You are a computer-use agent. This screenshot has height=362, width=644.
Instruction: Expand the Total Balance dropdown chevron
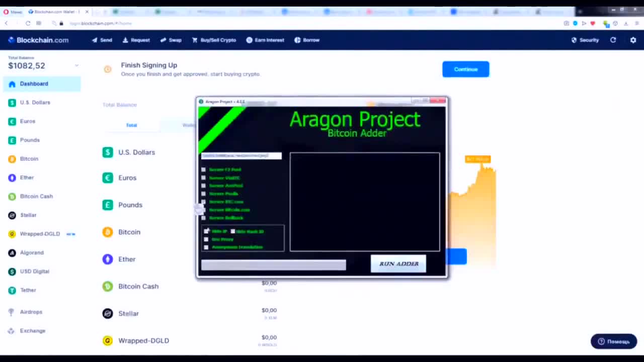click(x=76, y=65)
